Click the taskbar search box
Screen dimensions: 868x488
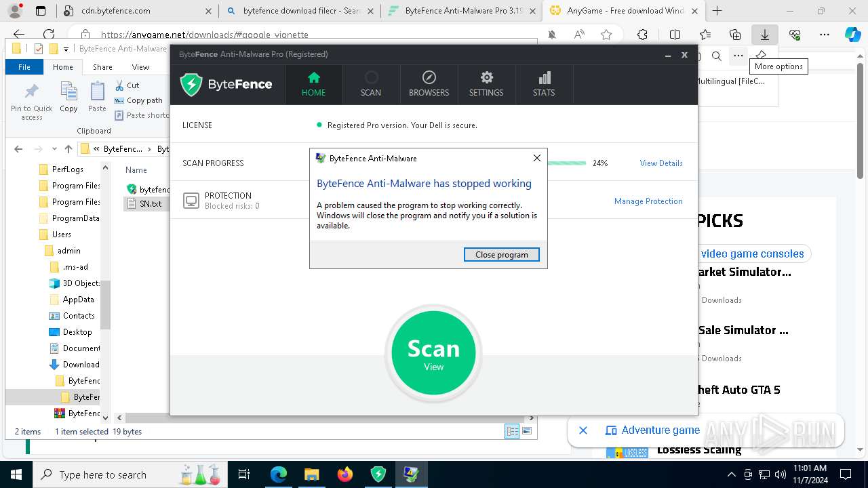click(130, 474)
